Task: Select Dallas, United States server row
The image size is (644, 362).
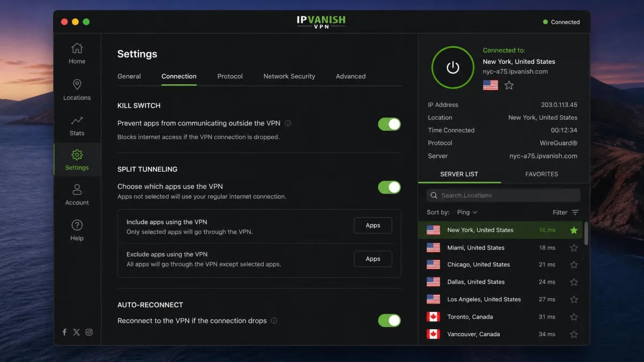Action: (500, 282)
